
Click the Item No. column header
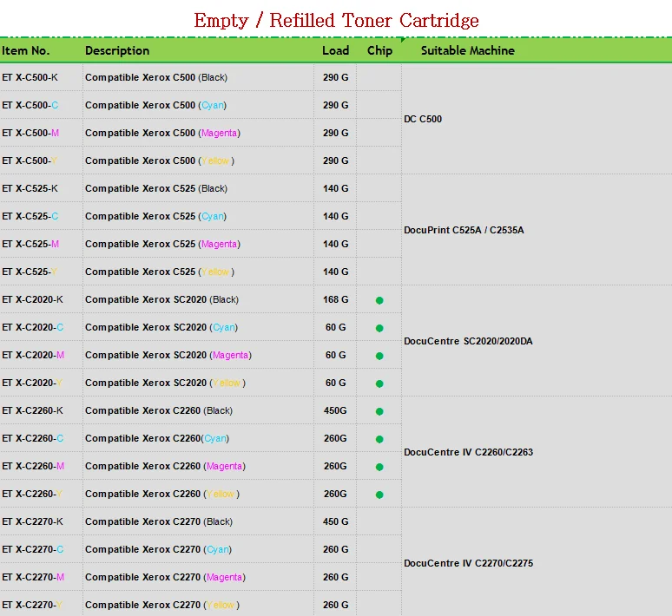[x=27, y=50]
